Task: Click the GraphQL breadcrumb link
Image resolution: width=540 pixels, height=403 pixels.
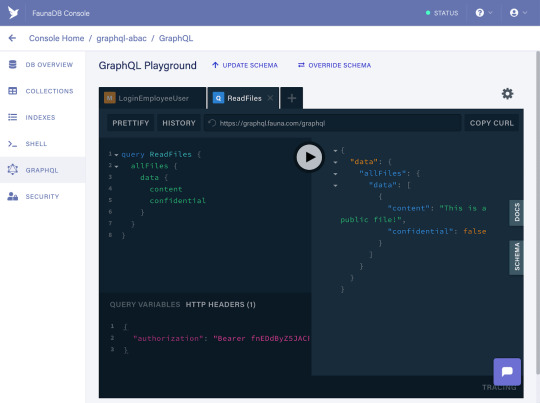Action: pyautogui.click(x=176, y=38)
